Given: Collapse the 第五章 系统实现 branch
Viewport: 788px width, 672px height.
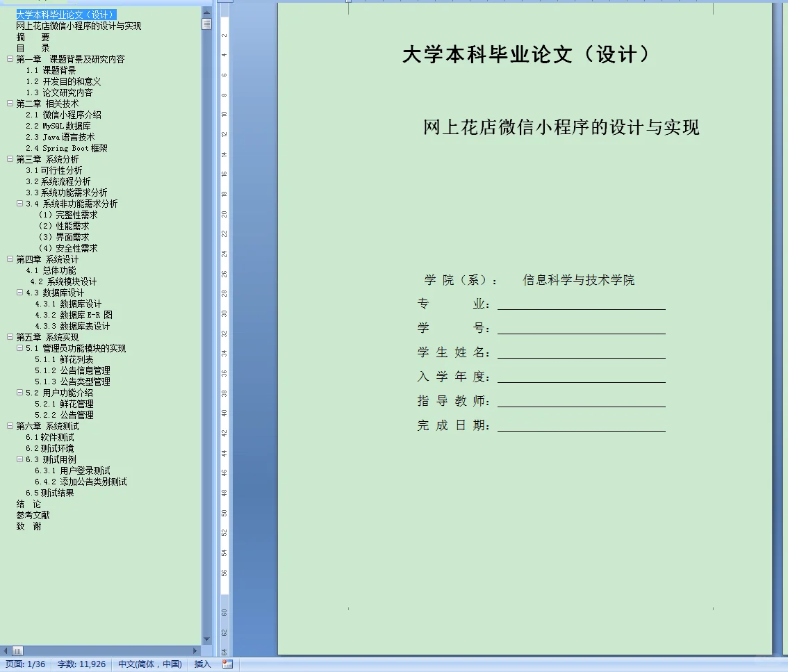Looking at the screenshot, I should [10, 337].
